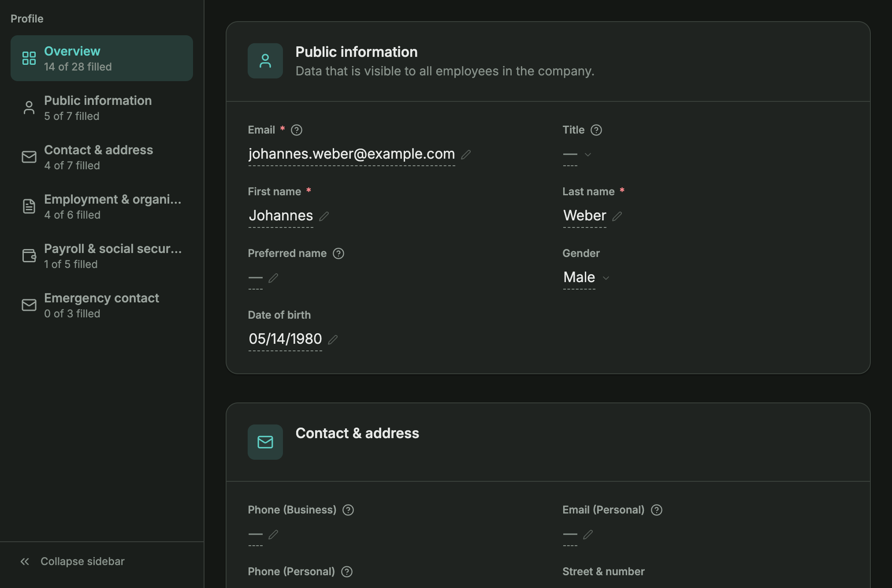Show help tooltip for Title field
The image size is (892, 588).
(x=596, y=130)
